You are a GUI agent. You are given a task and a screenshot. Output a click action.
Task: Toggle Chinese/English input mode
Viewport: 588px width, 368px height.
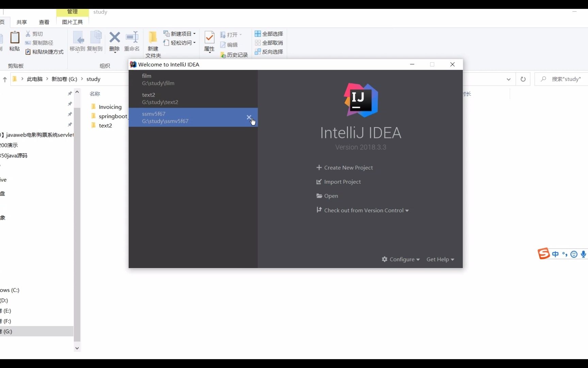pos(555,254)
